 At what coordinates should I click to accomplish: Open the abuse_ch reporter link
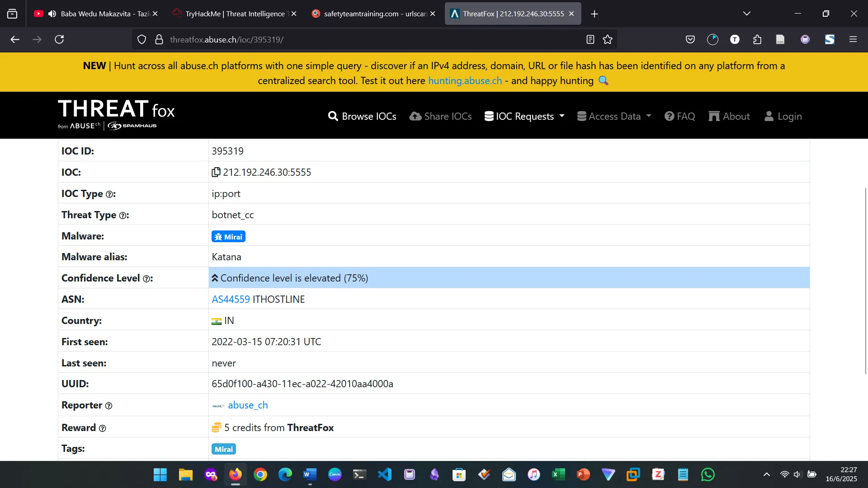(x=248, y=405)
